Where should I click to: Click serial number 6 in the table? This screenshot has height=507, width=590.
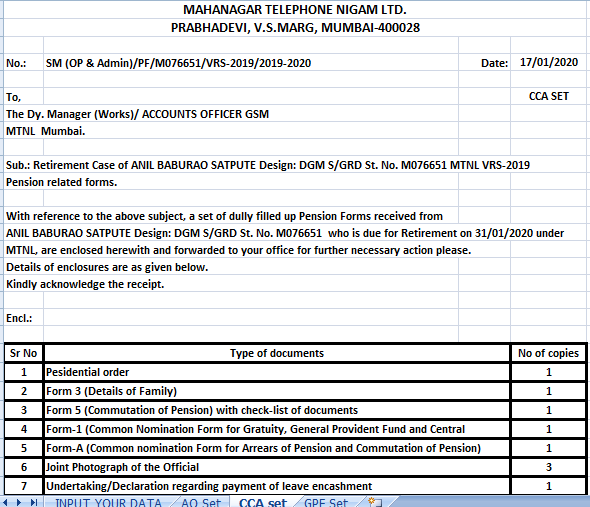[24, 467]
